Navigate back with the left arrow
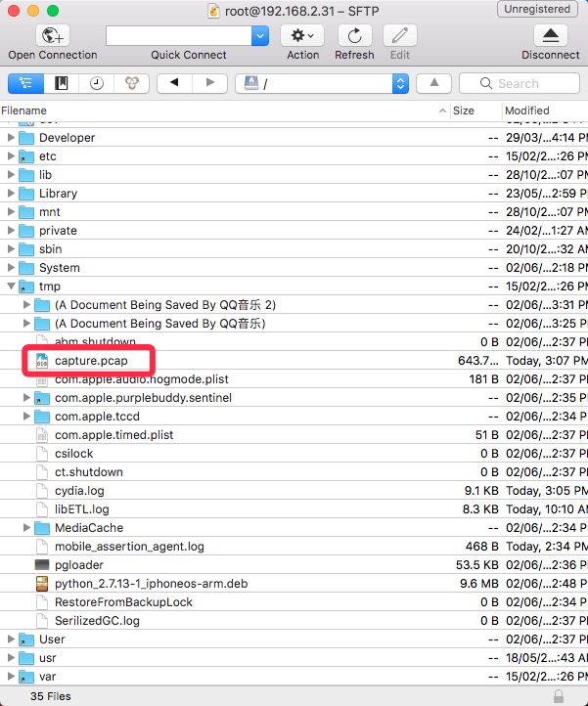The height and width of the screenshot is (706, 588). (174, 83)
